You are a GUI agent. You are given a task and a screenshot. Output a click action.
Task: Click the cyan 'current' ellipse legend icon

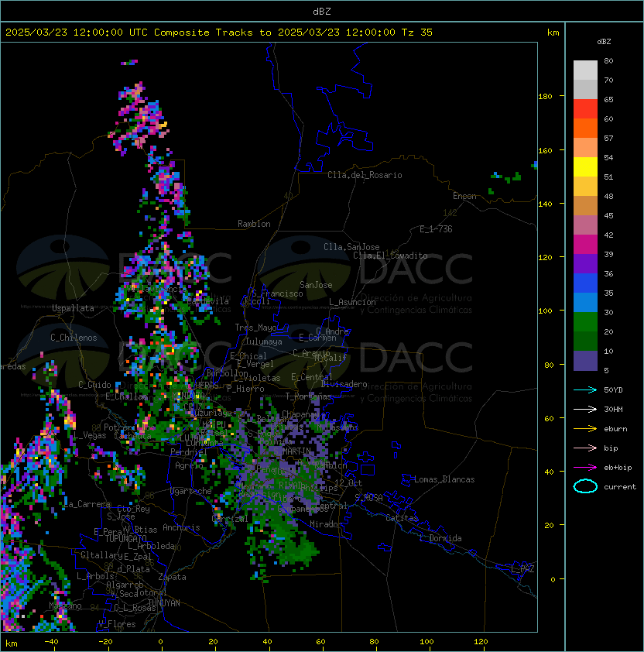pos(585,486)
